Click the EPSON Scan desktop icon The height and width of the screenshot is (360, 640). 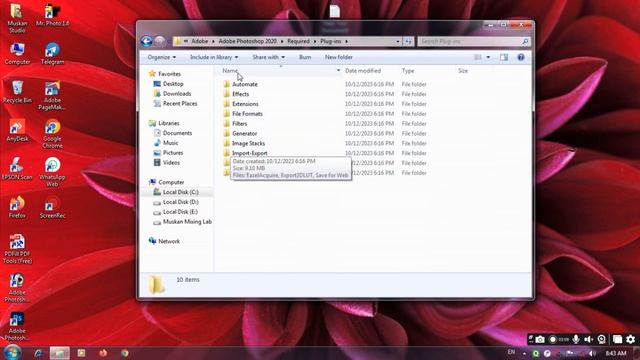tap(17, 169)
